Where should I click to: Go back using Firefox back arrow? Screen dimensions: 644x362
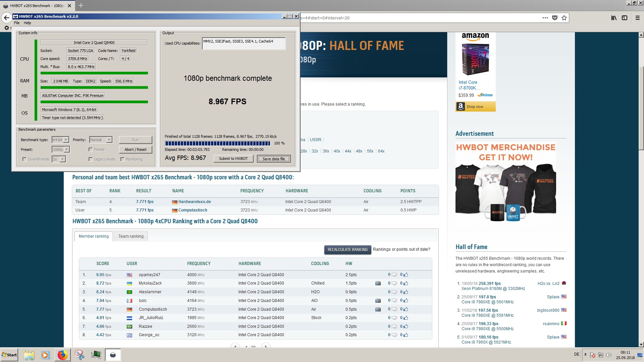click(6, 18)
